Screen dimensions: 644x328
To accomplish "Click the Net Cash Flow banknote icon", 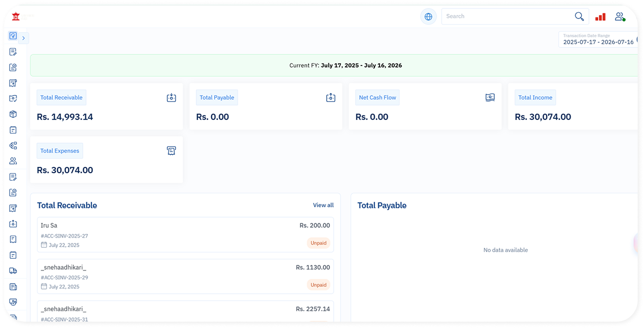I will [490, 98].
